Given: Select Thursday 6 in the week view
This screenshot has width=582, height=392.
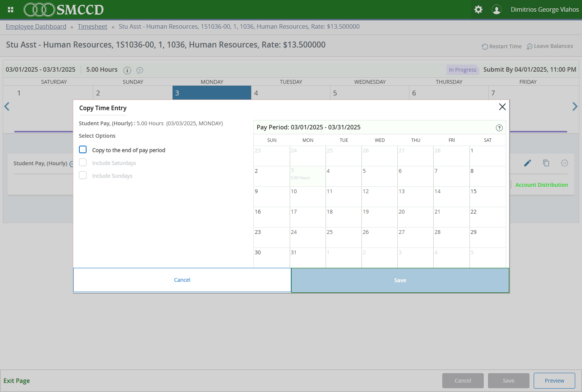Looking at the screenshot, I should tap(449, 93).
